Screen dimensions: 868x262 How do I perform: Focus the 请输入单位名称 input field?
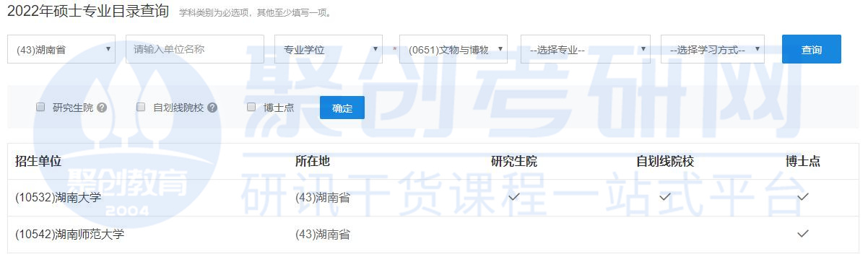195,49
